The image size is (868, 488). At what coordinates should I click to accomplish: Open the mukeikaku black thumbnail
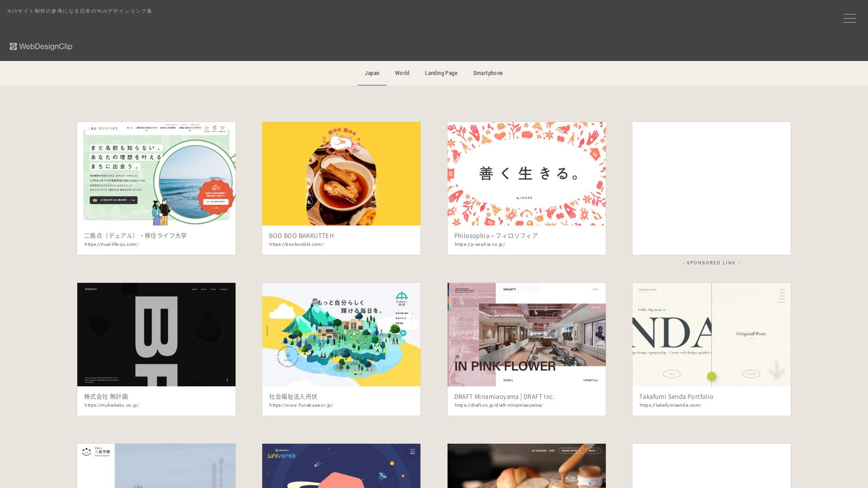click(156, 335)
